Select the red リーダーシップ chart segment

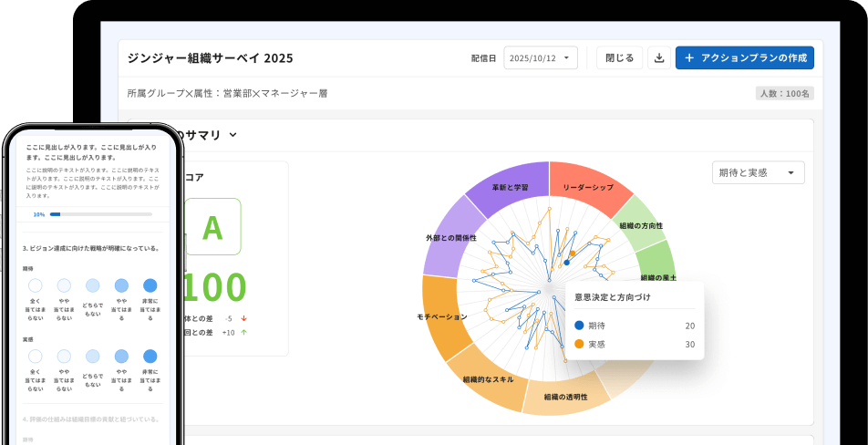click(x=588, y=183)
